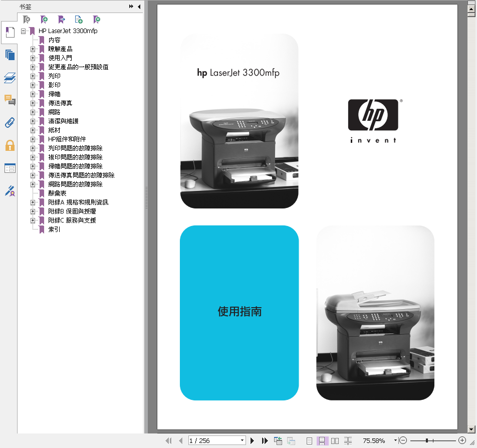
Task: Expand the 網路 bookmark
Action: pyautogui.click(x=33, y=112)
